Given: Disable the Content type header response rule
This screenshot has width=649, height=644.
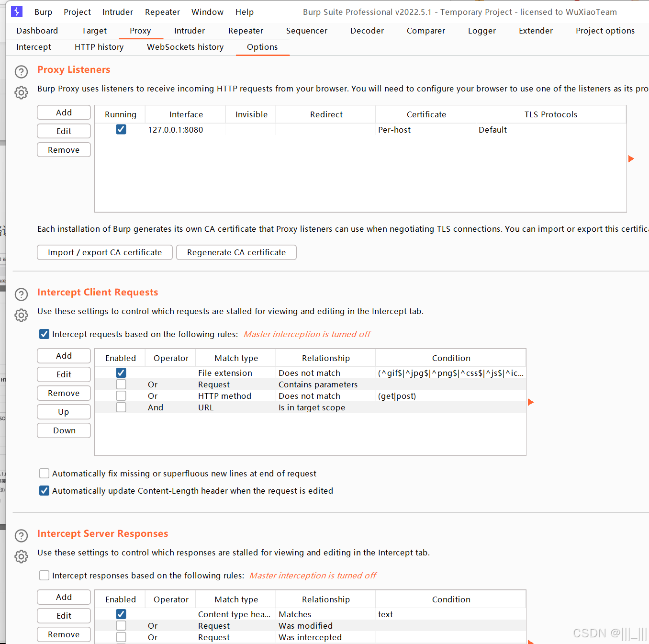Looking at the screenshot, I should (x=121, y=614).
